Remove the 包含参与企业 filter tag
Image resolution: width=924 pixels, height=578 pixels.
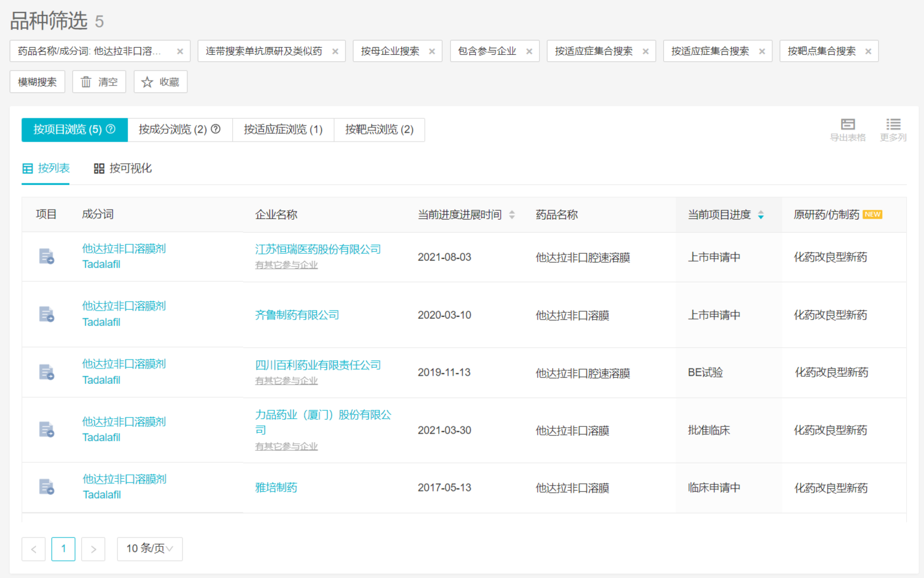point(529,51)
